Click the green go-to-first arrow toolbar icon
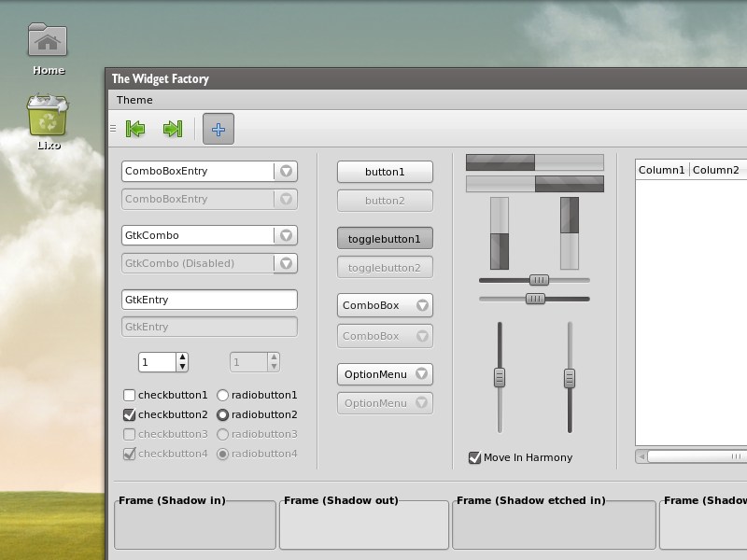Screen dimensions: 747x560 135,129
